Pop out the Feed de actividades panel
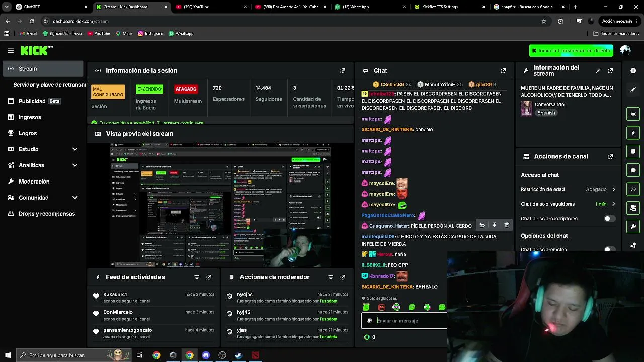Image resolution: width=644 pixels, height=362 pixels. [x=209, y=277]
